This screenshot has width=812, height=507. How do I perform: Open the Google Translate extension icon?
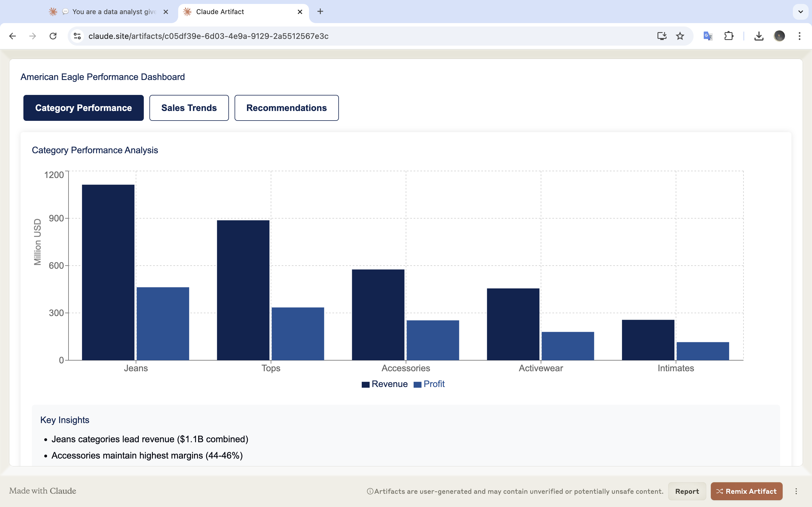click(x=708, y=36)
